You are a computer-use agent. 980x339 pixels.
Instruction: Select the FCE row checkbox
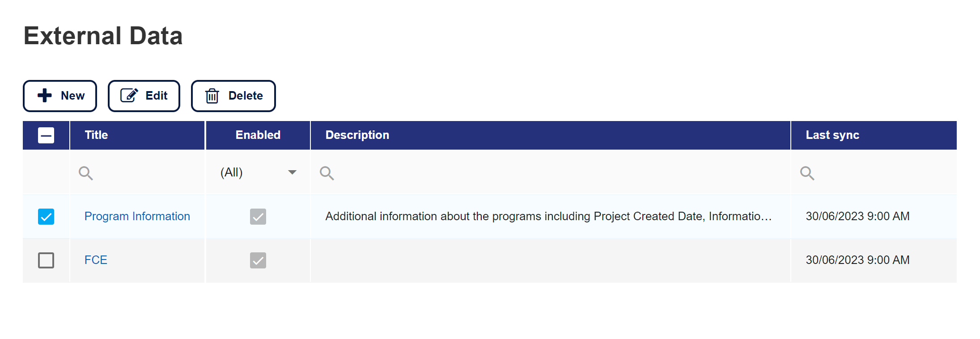[46, 260]
